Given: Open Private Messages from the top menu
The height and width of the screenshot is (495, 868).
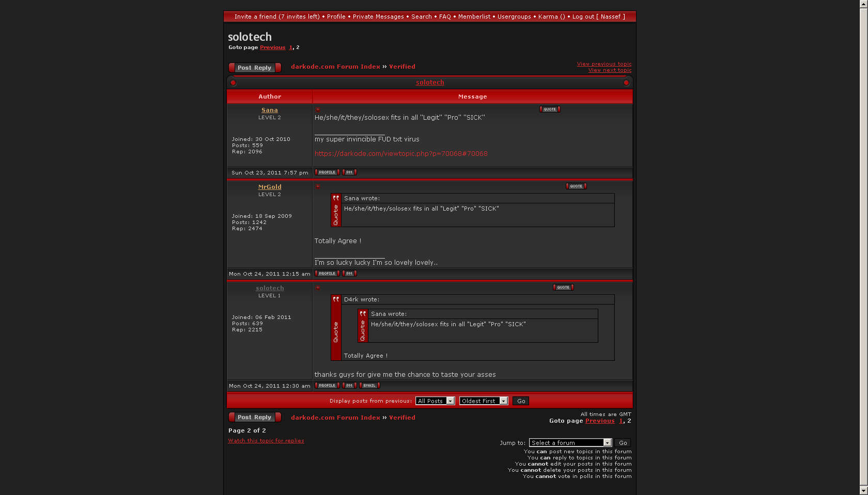Looking at the screenshot, I should click(378, 17).
